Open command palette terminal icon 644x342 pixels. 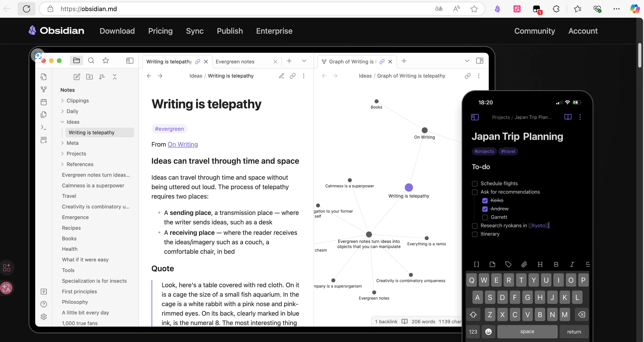click(44, 127)
